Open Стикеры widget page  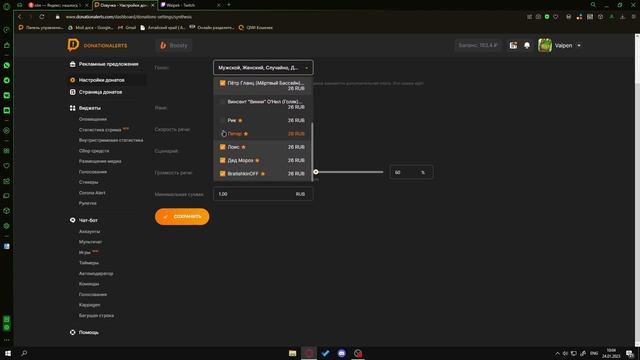(88, 182)
